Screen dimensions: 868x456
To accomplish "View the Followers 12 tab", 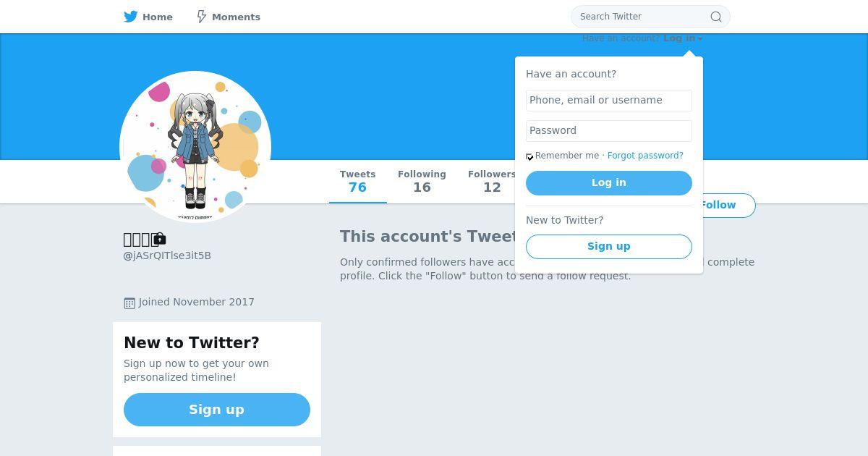I will point(492,182).
